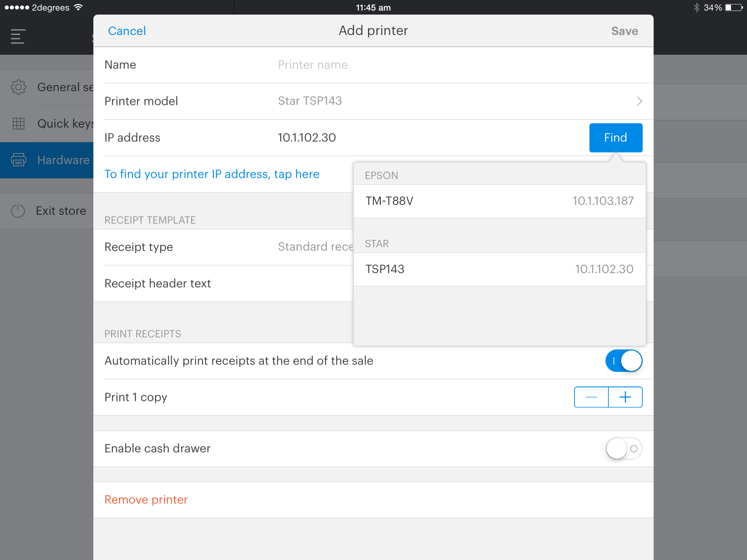Open the hamburger menu icon

click(x=18, y=36)
